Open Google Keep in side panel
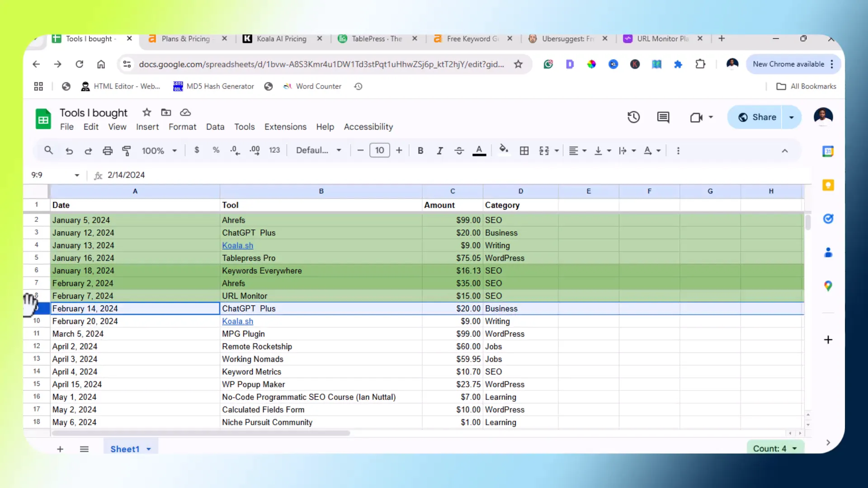The image size is (868, 488). coord(828,185)
